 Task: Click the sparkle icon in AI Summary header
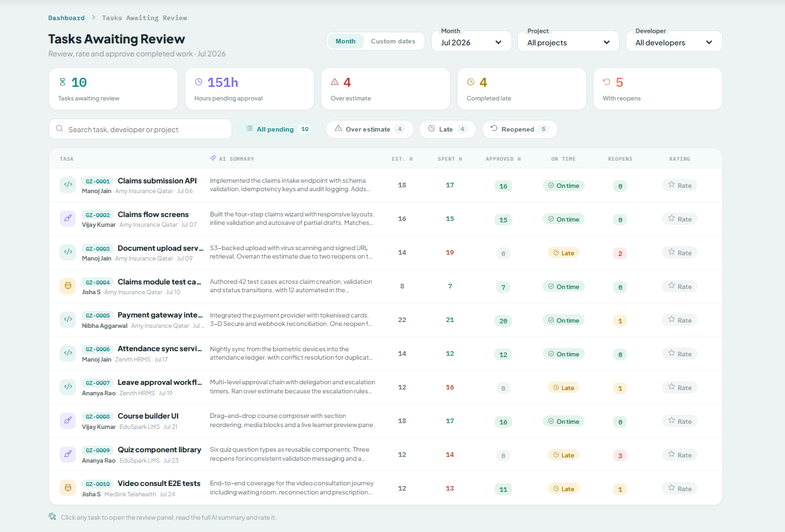[x=213, y=158]
